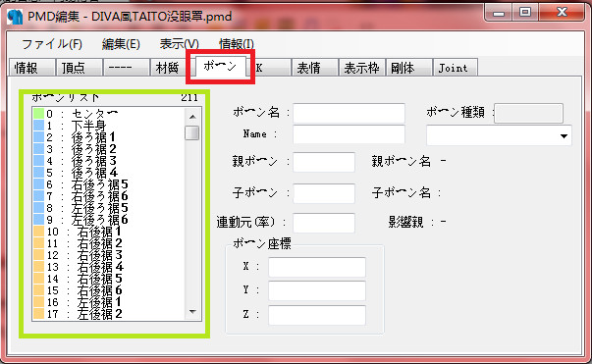Select bone 15 右後裾6

(108, 290)
